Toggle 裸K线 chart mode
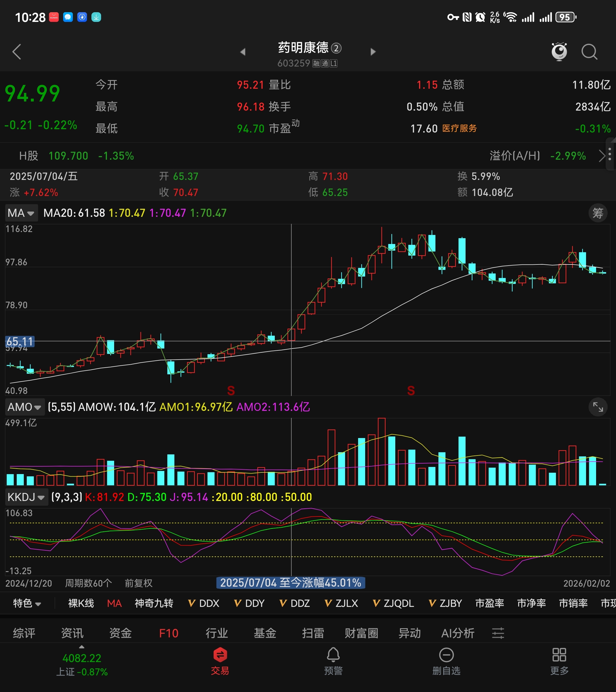 tap(81, 603)
